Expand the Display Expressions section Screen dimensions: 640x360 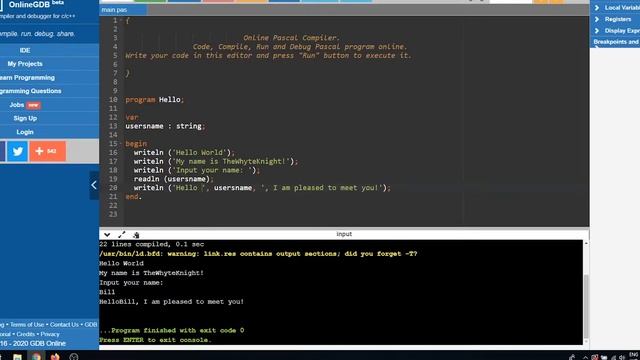pyautogui.click(x=615, y=31)
